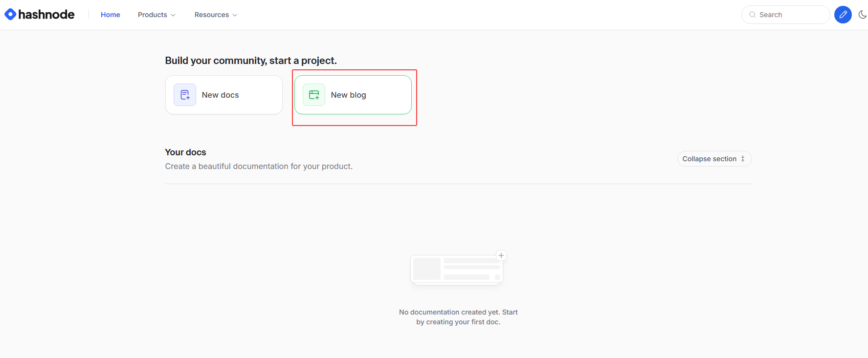Toggle dark mode with moon icon
868x358 pixels.
tap(862, 15)
